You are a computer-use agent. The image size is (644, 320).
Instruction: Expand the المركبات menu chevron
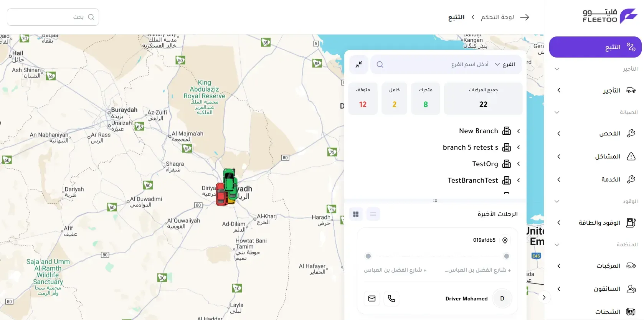point(559,266)
